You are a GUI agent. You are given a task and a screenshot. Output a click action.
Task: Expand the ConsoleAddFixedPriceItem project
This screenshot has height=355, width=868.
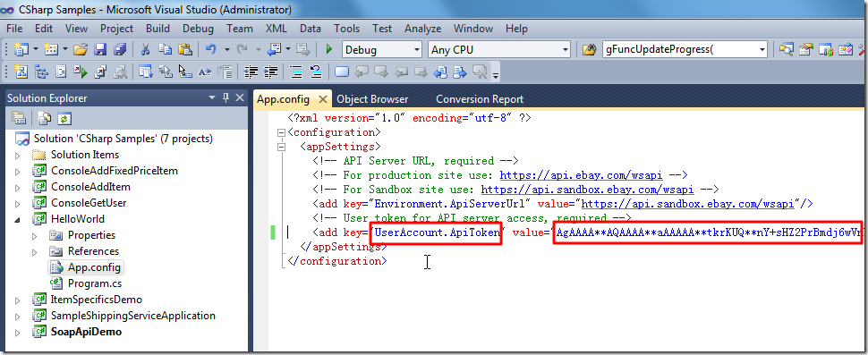tap(17, 171)
